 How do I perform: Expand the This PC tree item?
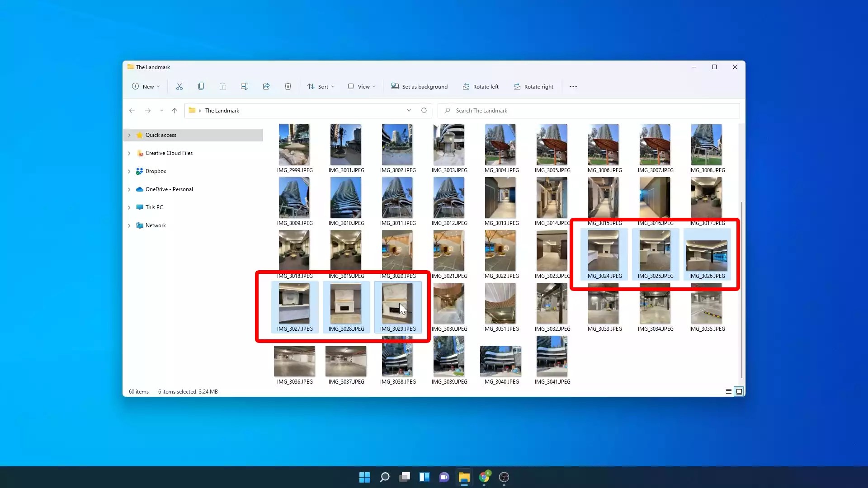pyautogui.click(x=129, y=207)
